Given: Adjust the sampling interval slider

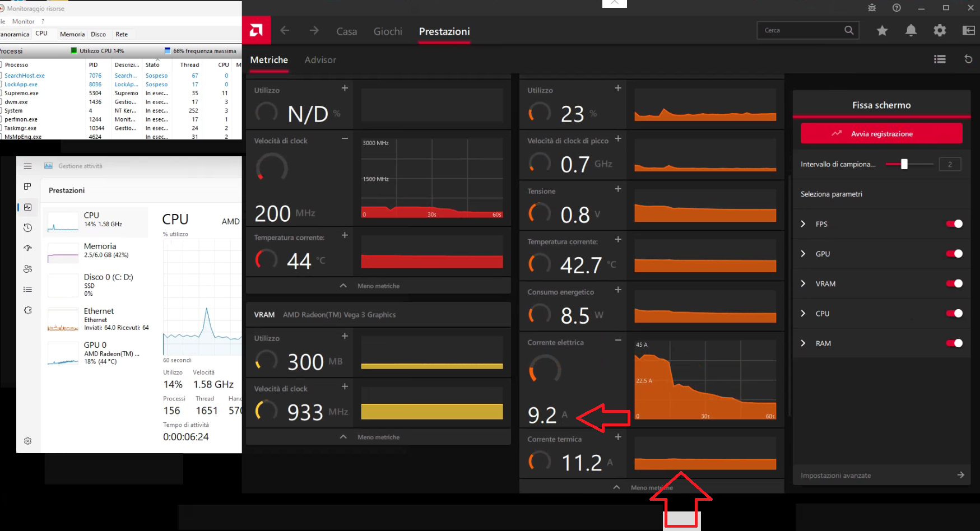Looking at the screenshot, I should coord(904,164).
